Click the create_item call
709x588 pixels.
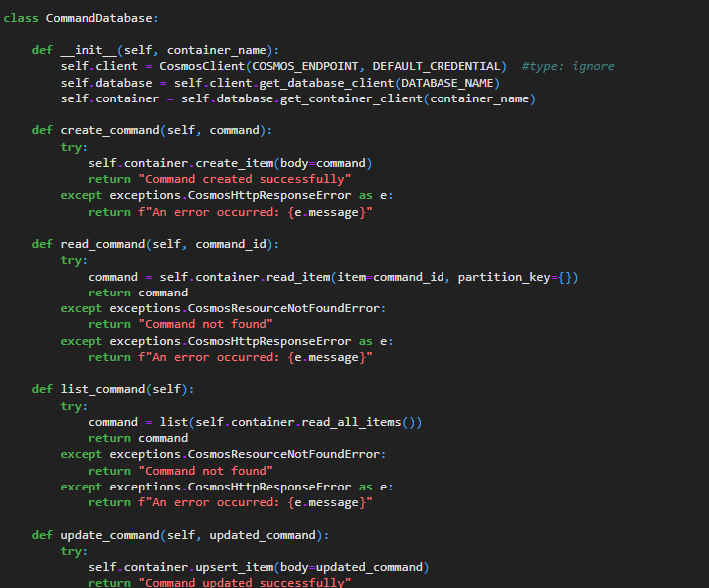click(x=235, y=163)
